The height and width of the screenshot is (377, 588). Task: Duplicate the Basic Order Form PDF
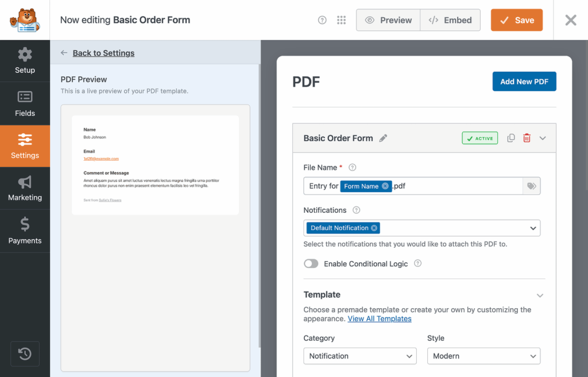pyautogui.click(x=511, y=138)
